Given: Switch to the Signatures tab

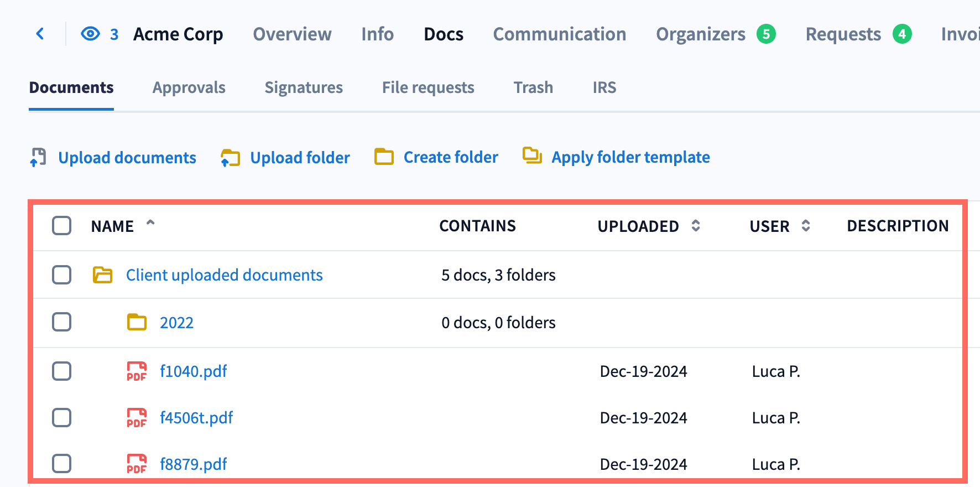Looking at the screenshot, I should coord(304,87).
